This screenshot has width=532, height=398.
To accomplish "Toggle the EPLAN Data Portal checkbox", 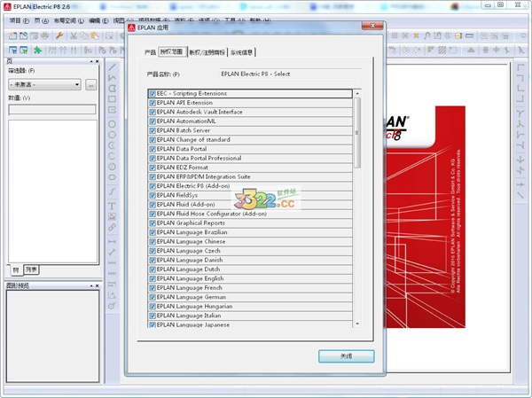I will (x=153, y=149).
